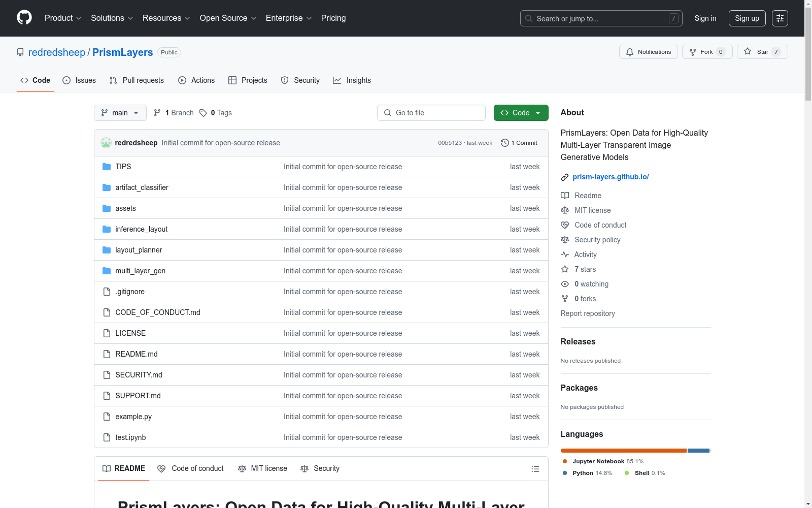Screen dimensions: 812x508
Task: Open the SUPPORT.md file
Action: [x=138, y=396]
